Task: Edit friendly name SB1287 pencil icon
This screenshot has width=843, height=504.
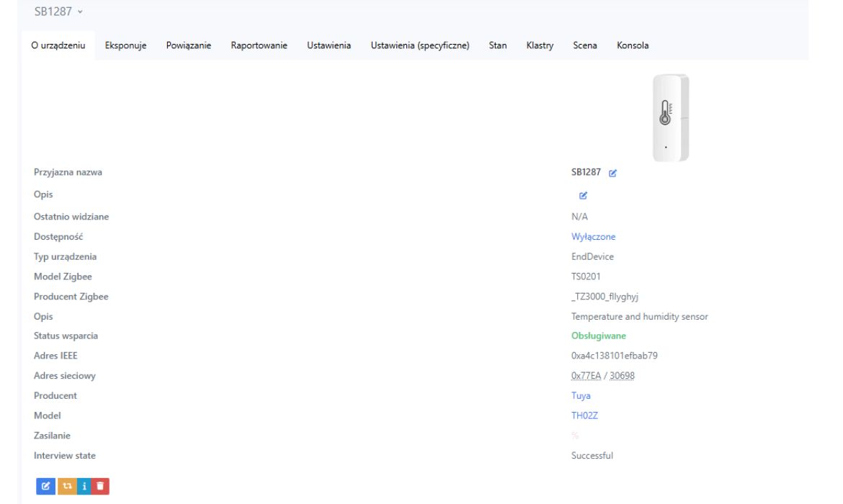Action: [x=613, y=174]
